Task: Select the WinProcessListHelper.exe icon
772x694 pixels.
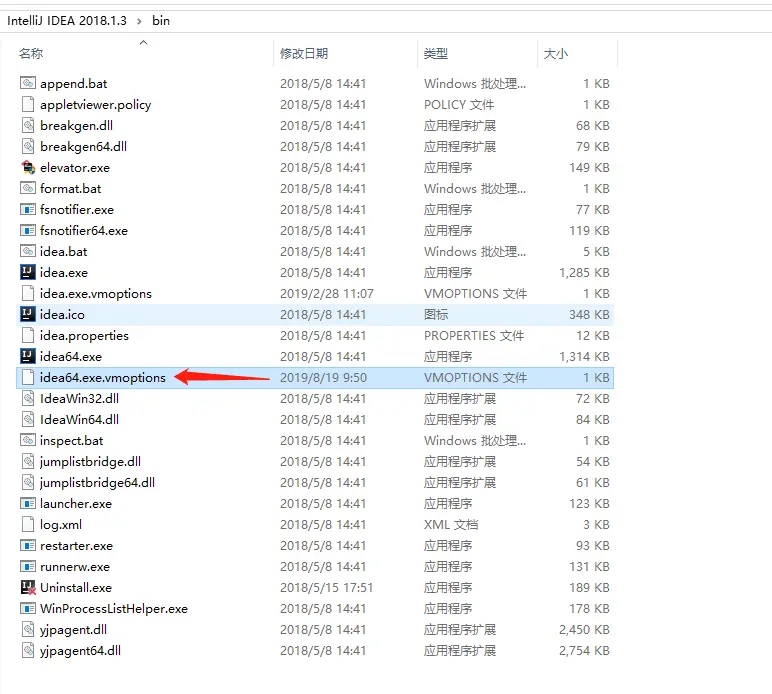Action: point(28,608)
